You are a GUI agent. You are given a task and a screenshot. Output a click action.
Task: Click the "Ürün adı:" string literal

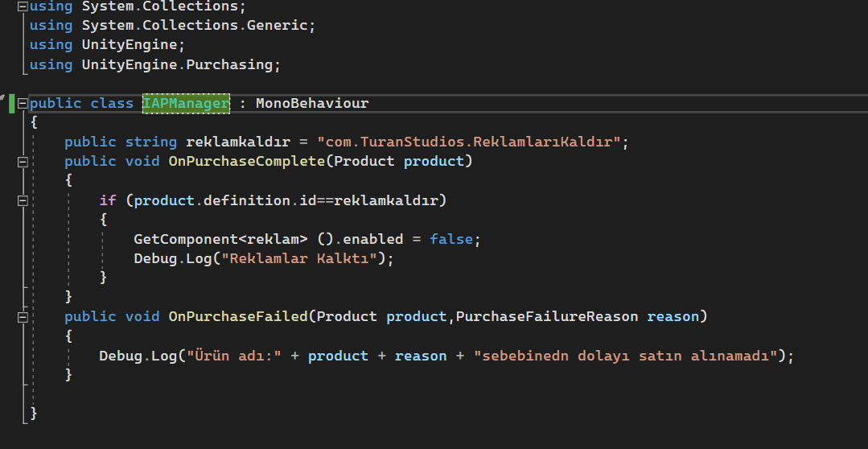click(x=232, y=356)
